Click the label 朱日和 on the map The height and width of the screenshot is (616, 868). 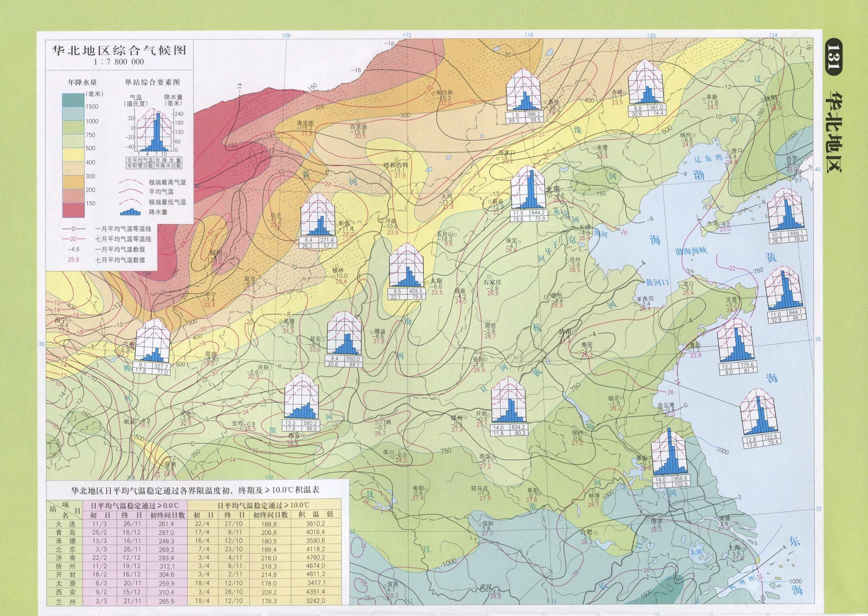[445, 93]
